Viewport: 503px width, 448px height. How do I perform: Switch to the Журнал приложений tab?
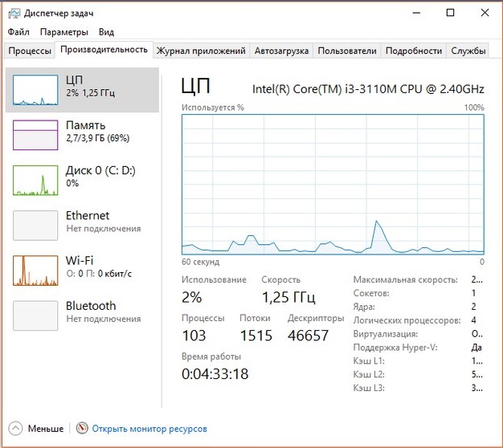point(201,51)
